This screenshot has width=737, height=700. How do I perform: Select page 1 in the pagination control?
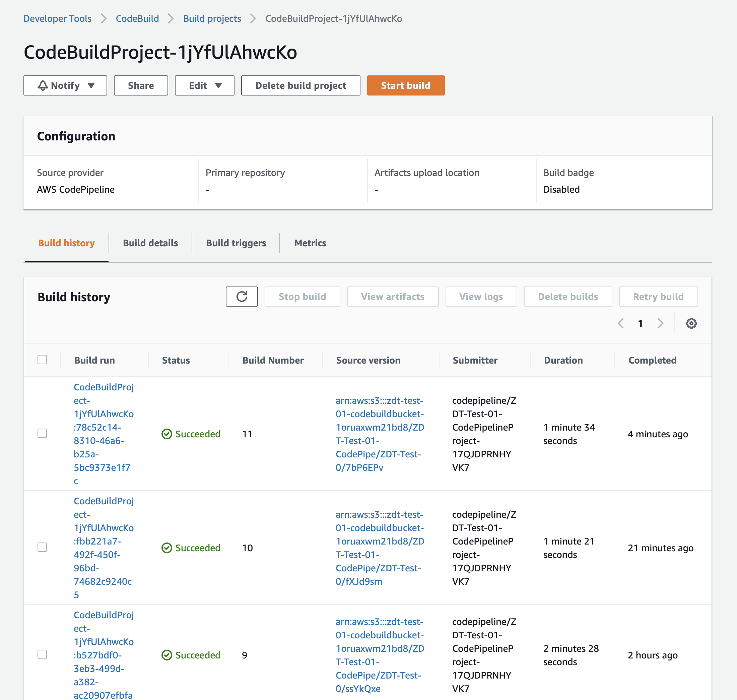click(x=640, y=323)
